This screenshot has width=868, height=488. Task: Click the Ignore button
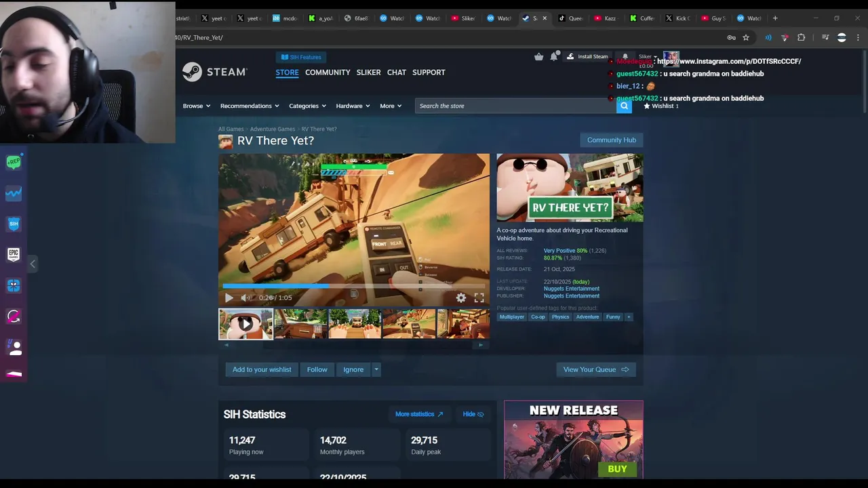tap(353, 369)
